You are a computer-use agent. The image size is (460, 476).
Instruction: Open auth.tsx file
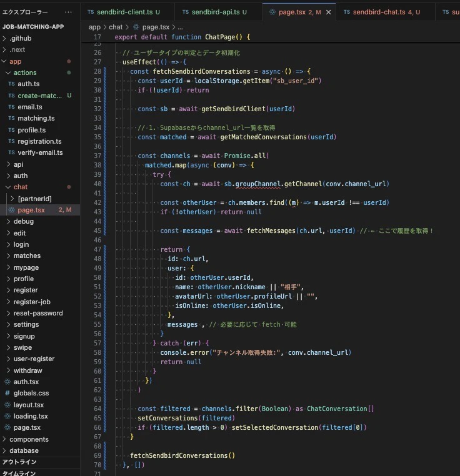click(x=40, y=382)
